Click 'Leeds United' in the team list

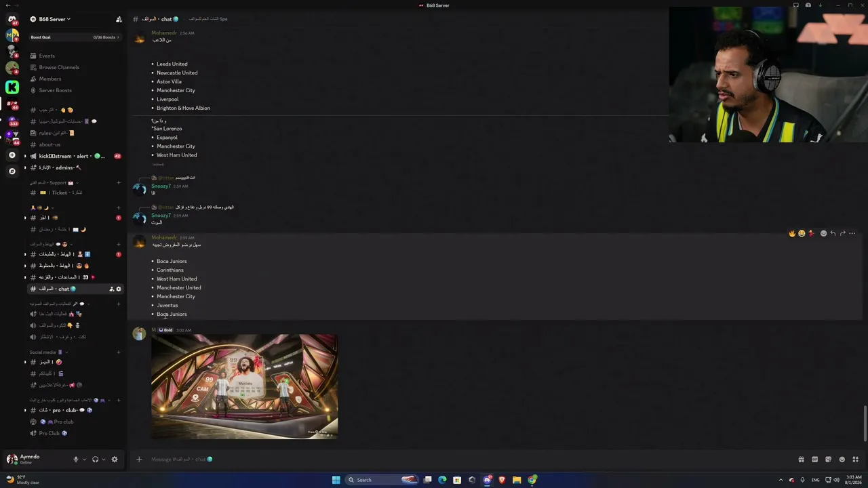pos(172,64)
